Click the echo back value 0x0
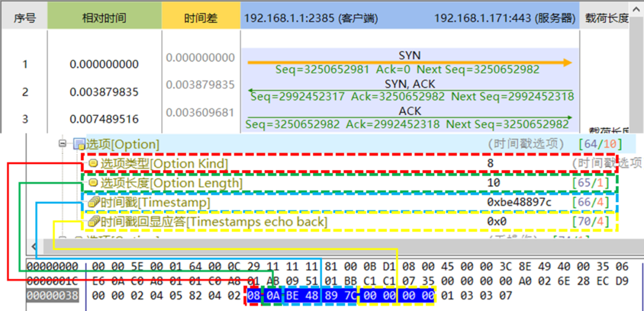 [x=497, y=222]
